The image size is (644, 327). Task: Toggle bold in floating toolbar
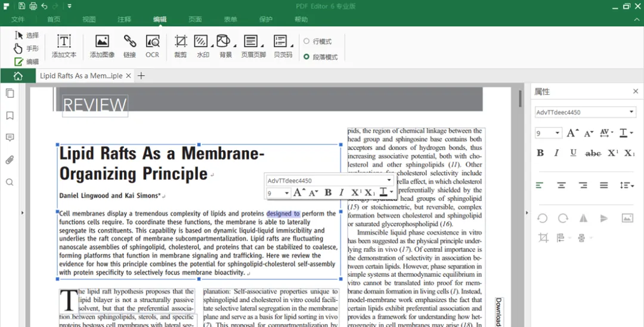point(328,192)
